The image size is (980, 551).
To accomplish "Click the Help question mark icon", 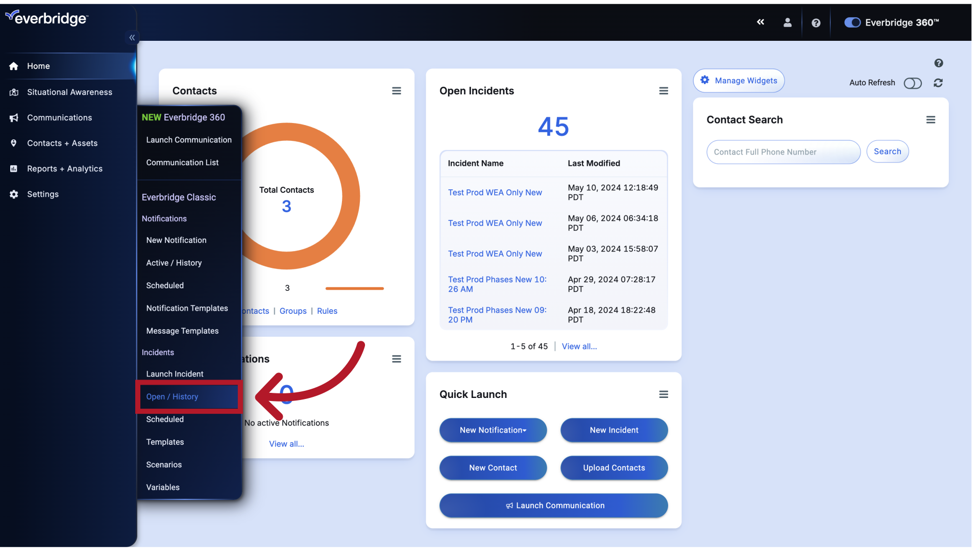I will tap(816, 21).
